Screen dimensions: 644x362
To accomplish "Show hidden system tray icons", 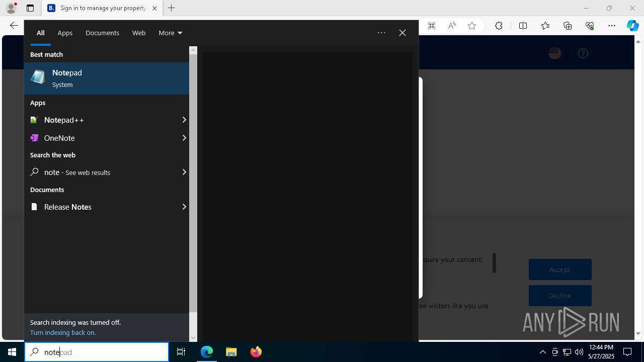I will click(542, 352).
